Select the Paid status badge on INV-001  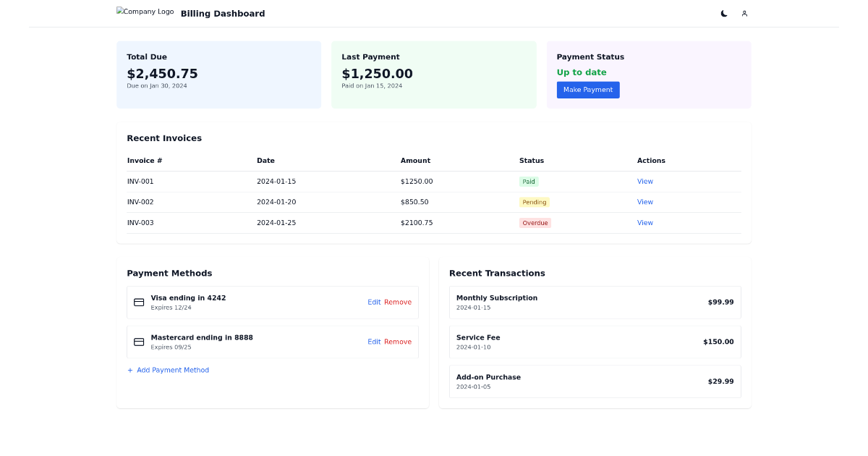click(x=528, y=181)
